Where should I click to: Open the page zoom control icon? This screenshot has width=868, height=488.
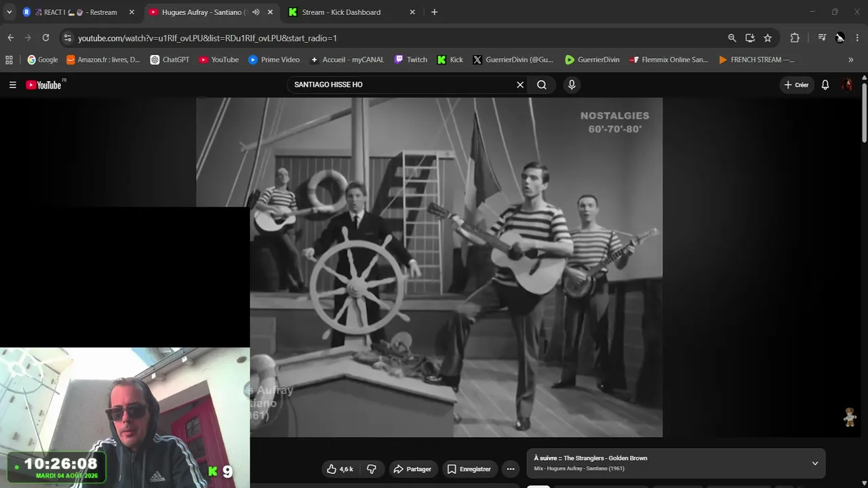[732, 38]
